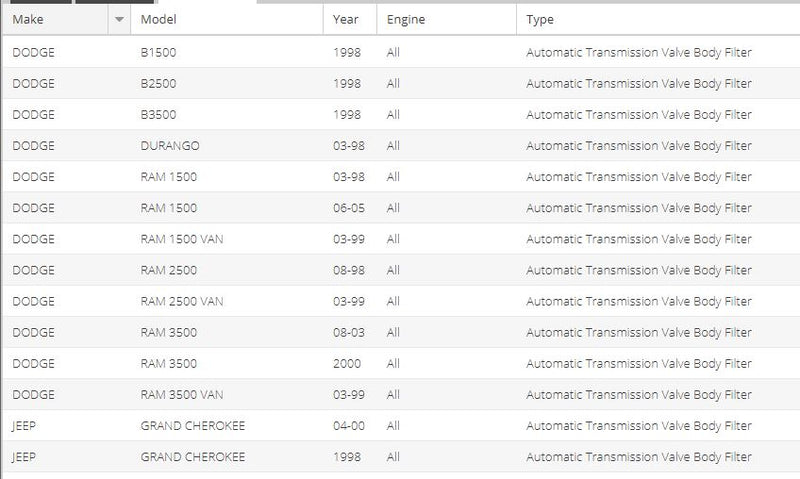Select RAM 3500 row with year 2000
Image resolution: width=800 pixels, height=479 pixels.
[x=401, y=363]
